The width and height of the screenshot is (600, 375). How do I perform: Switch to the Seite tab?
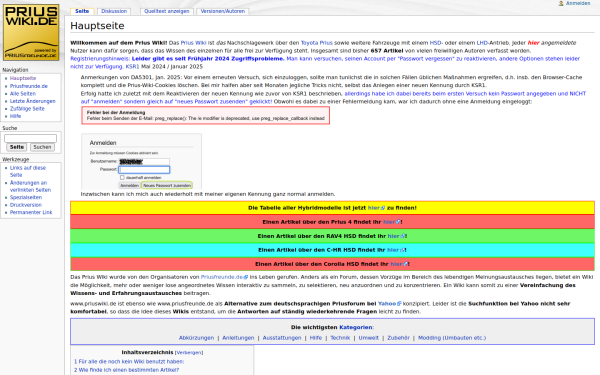click(x=82, y=11)
